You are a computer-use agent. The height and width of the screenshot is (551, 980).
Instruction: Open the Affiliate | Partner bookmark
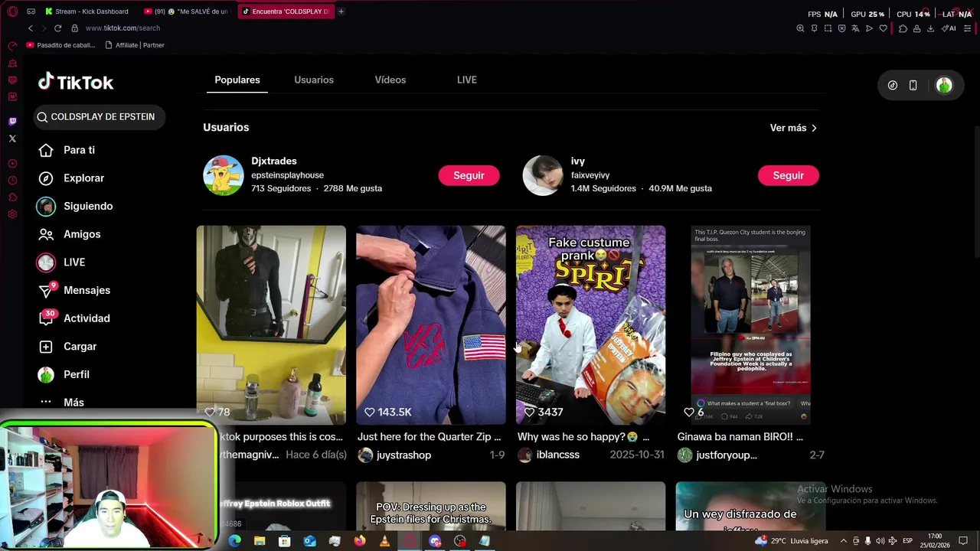(135, 45)
